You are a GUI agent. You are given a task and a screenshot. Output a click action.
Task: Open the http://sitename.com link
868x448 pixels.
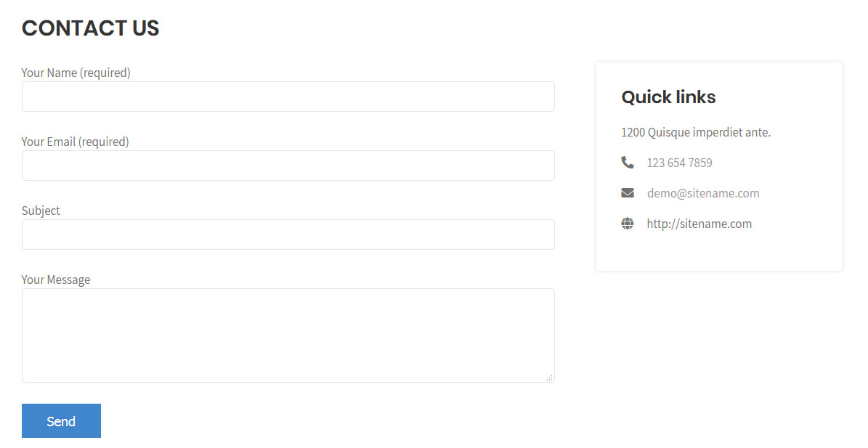[x=699, y=224]
